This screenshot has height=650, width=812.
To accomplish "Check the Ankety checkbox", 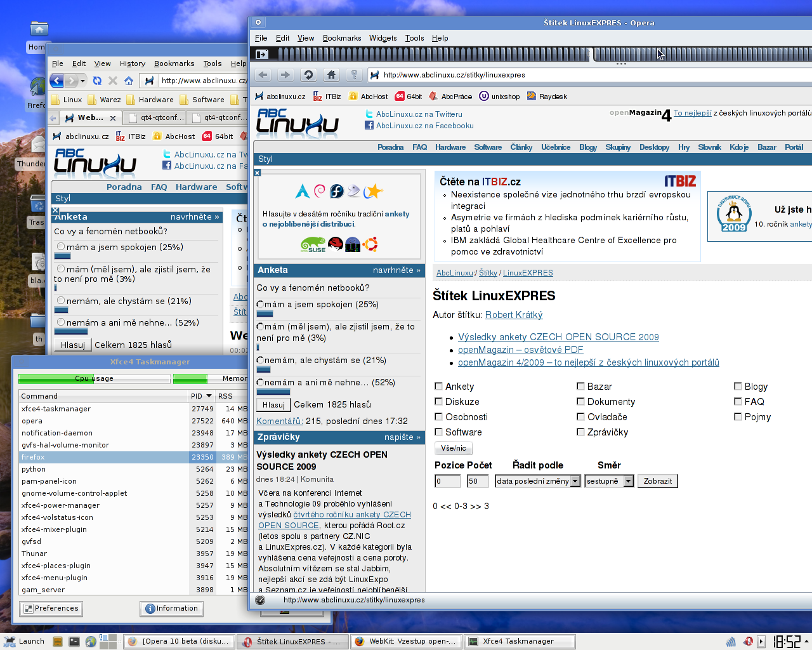I will [438, 386].
